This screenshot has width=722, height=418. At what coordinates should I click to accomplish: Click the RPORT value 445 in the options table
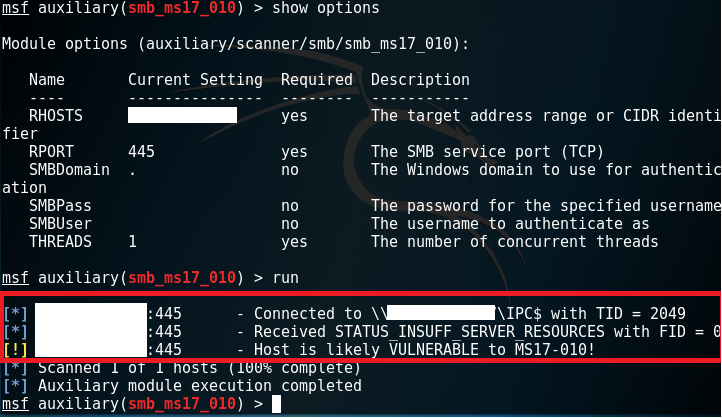(141, 152)
